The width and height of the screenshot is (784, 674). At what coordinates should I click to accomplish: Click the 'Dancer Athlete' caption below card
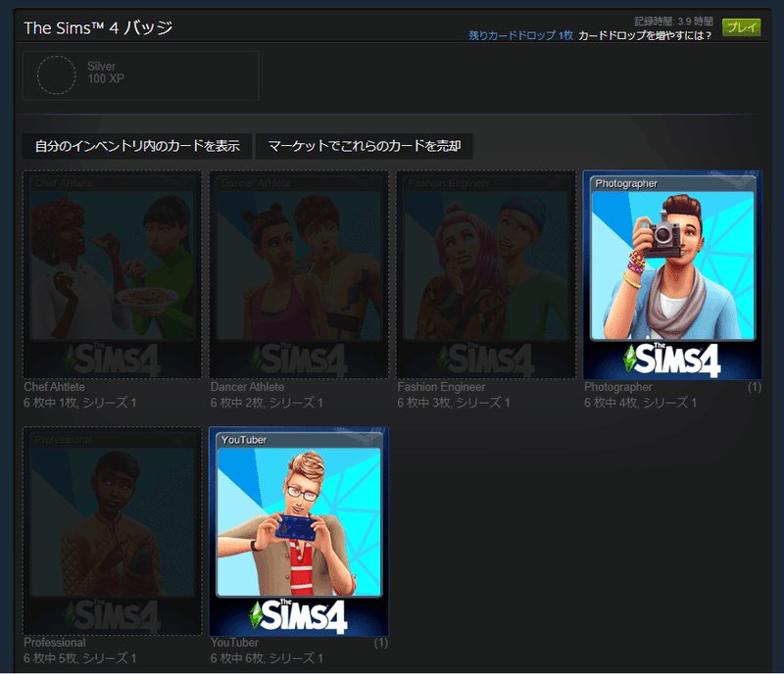(247, 387)
